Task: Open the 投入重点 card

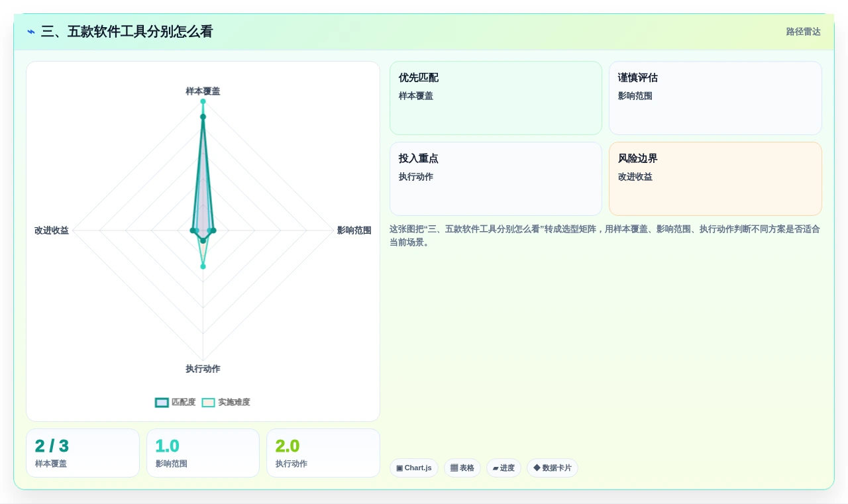Action: (496, 179)
